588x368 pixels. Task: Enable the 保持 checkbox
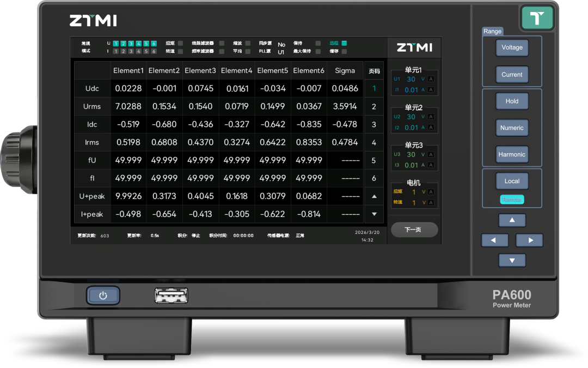(318, 43)
